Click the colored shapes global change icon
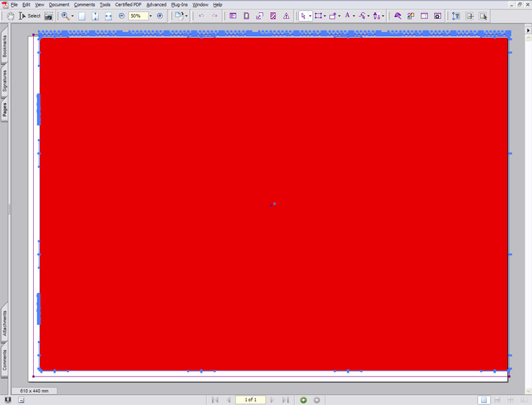The width and height of the screenshot is (532, 405). pos(411,16)
